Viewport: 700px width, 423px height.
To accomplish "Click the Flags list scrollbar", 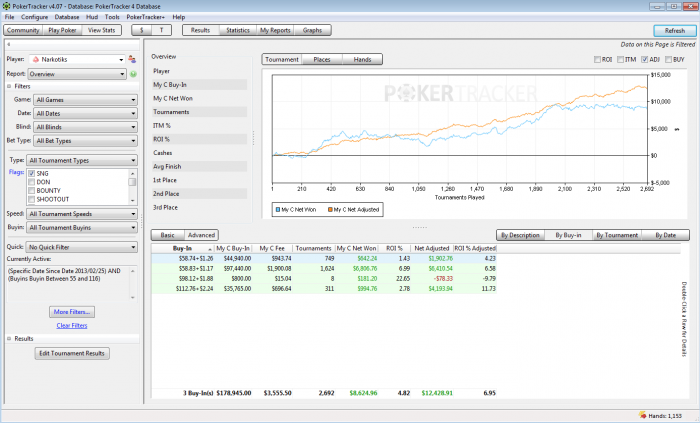I will (132, 187).
